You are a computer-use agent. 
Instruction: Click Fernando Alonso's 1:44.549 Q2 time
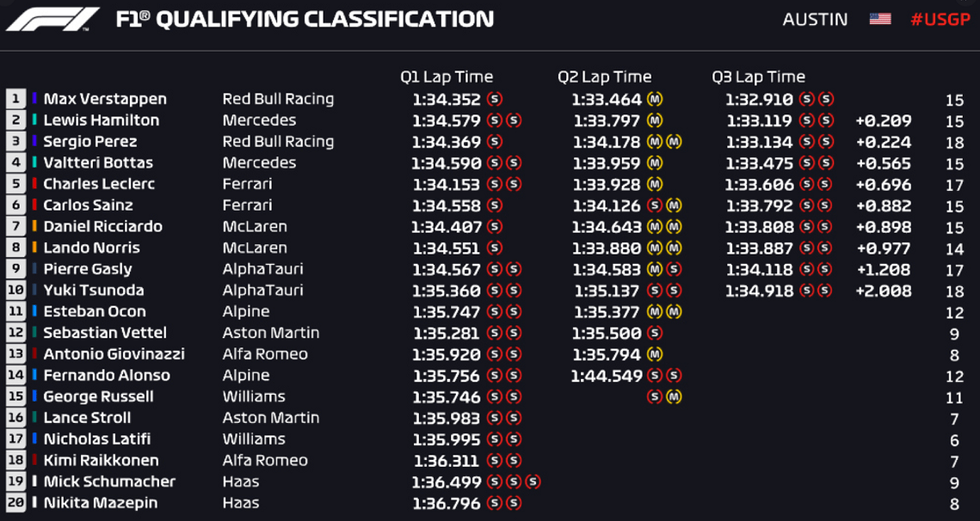pos(607,376)
